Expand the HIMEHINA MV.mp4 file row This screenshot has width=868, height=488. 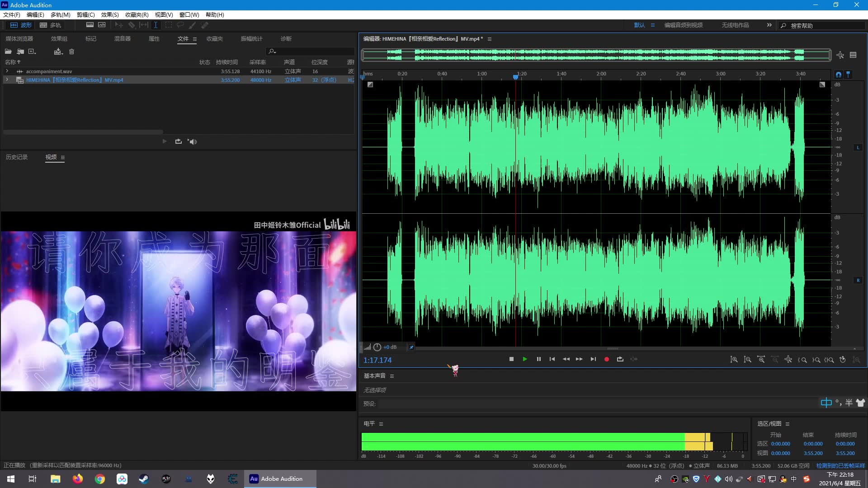point(7,80)
